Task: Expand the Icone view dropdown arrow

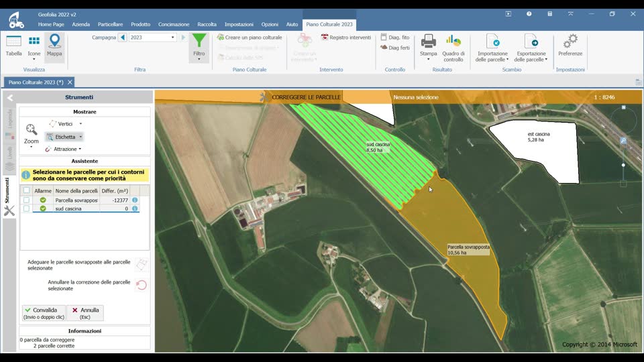Action: coord(34,60)
